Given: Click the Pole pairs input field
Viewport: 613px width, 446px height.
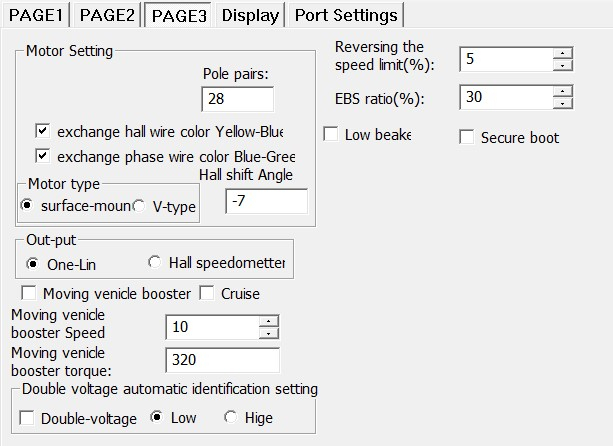Looking at the screenshot, I should click(x=237, y=99).
